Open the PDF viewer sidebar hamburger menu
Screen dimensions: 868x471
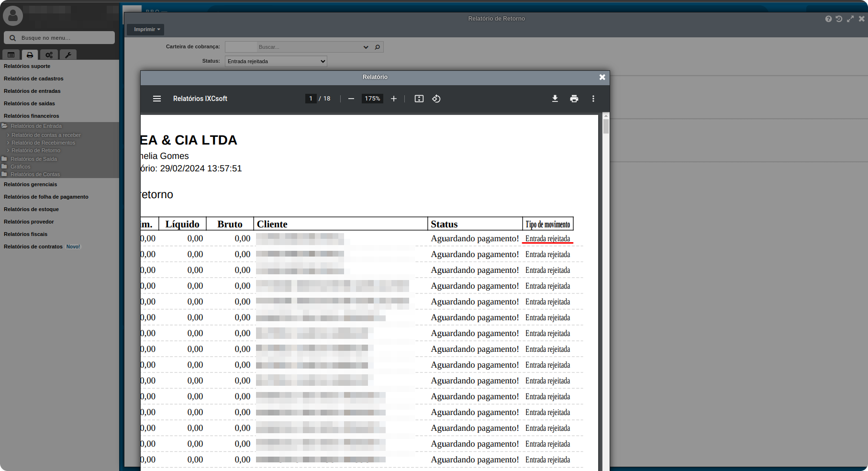point(157,99)
